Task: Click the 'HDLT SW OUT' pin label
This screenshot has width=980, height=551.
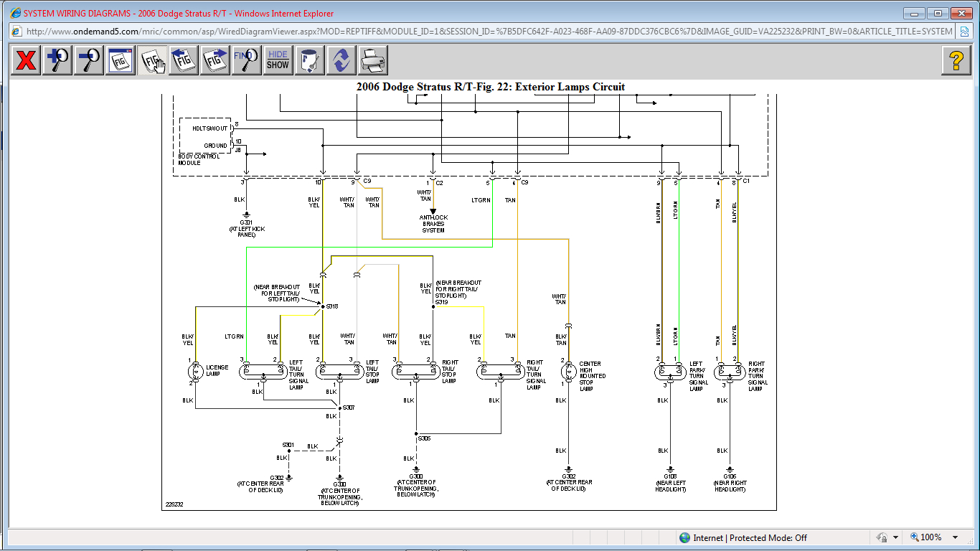Action: tap(209, 128)
